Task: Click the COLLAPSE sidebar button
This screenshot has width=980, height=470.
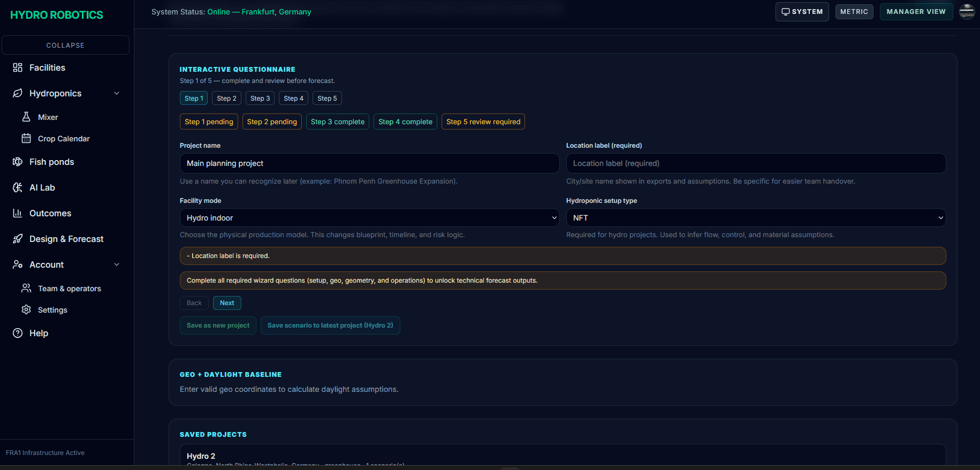Action: click(x=65, y=45)
